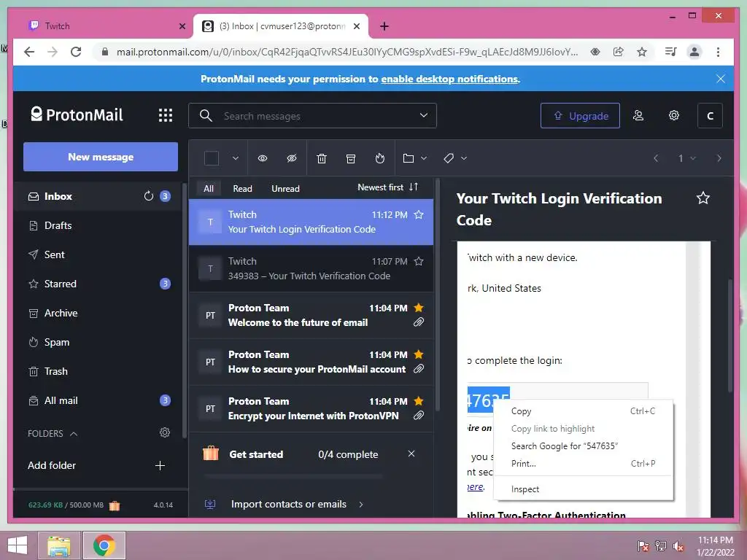Image resolution: width=747 pixels, height=560 pixels.
Task: Open the settings gear in header
Action: [x=673, y=115]
